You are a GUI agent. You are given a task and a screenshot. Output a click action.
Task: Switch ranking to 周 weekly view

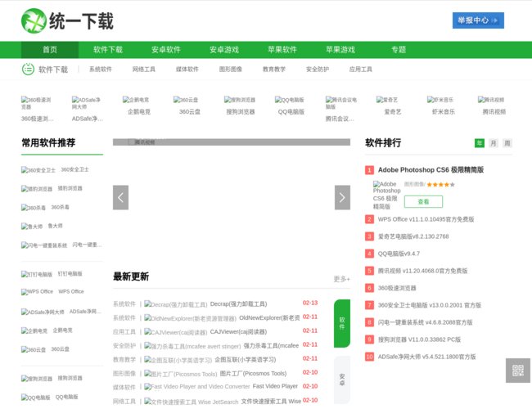click(x=507, y=143)
